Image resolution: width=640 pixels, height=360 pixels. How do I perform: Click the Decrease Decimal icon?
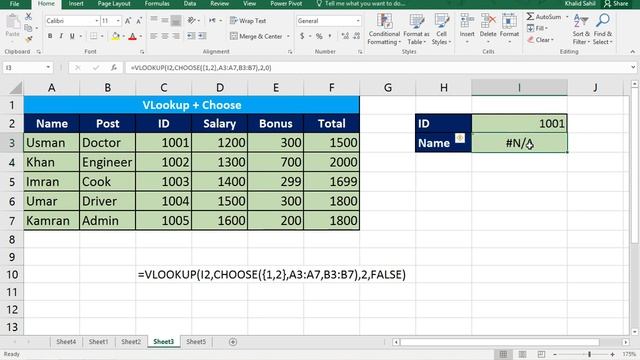tap(357, 36)
